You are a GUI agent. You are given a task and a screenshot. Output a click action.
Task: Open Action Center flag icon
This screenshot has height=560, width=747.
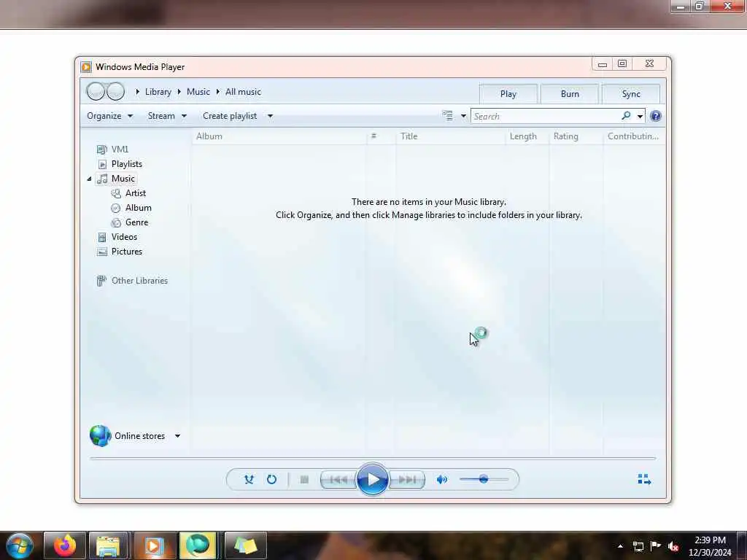(x=656, y=546)
